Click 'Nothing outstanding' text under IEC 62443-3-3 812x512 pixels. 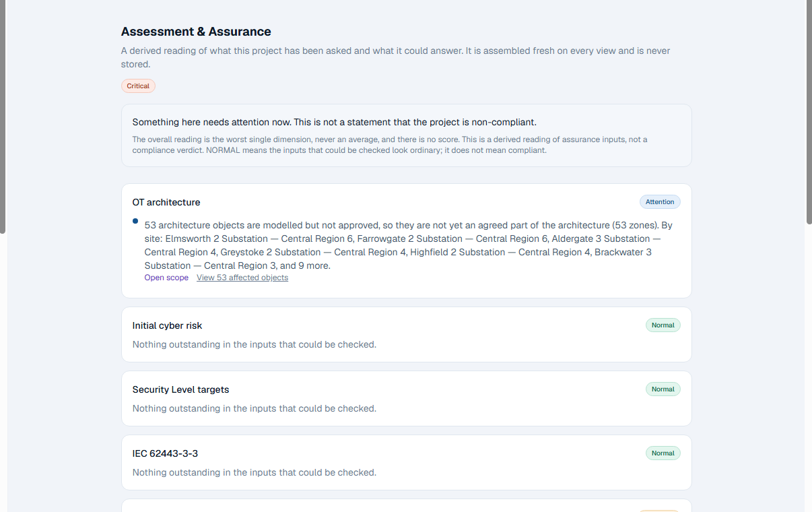[254, 472]
